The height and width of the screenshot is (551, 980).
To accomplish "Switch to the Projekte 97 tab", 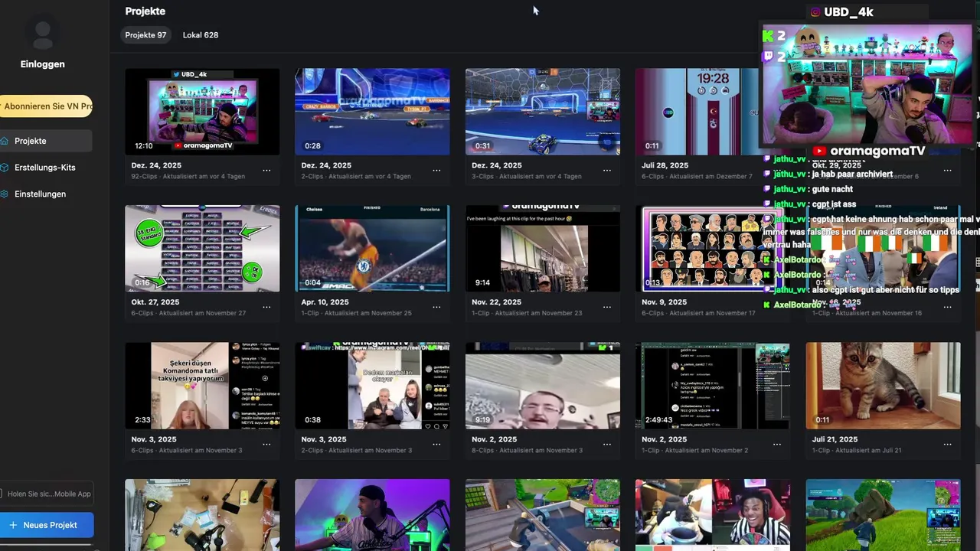I will point(145,35).
